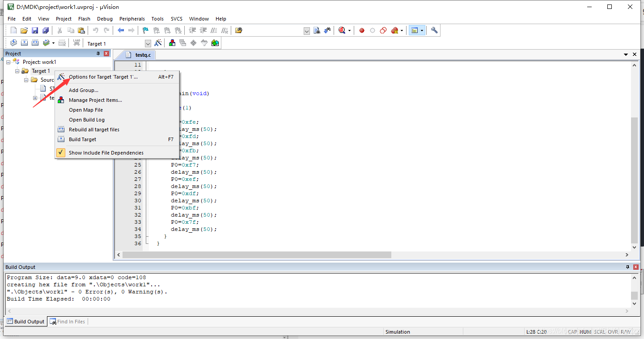Screen dimensions: 644x339
Task: Build target from the build toolbar icon
Action: coord(24,43)
